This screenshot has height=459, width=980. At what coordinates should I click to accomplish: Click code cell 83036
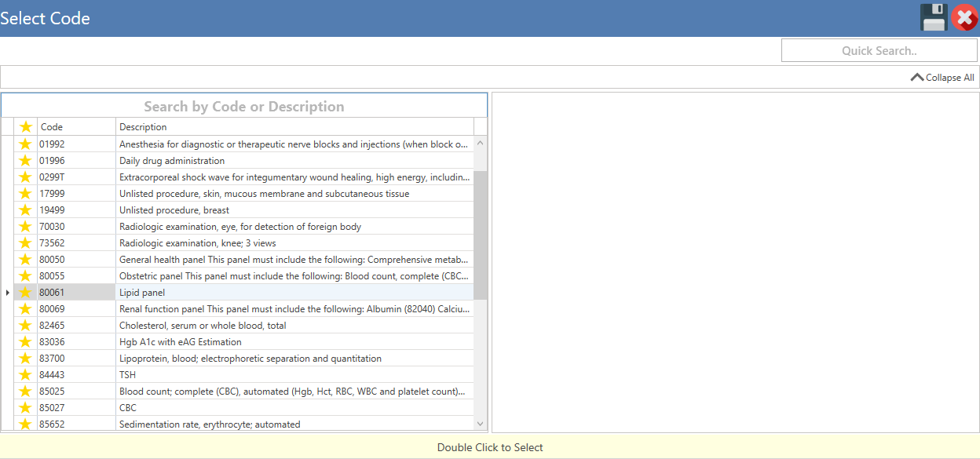tap(76, 342)
